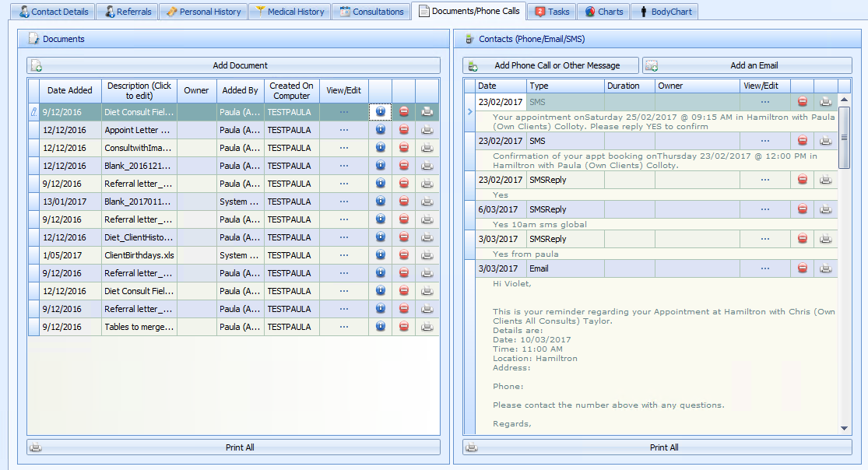The image size is (868, 470).
Task: Delete the Tables to merge document
Action: tap(403, 327)
